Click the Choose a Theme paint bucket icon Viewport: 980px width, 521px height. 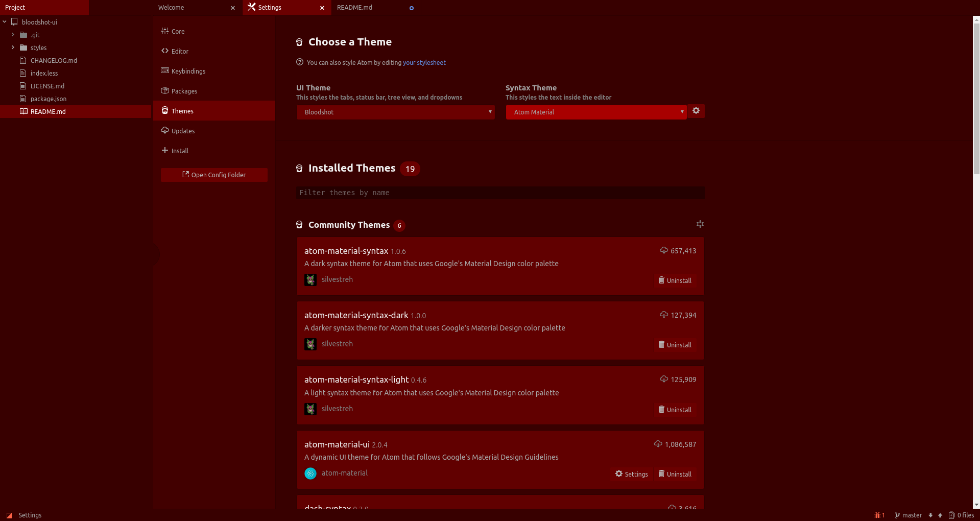point(299,42)
